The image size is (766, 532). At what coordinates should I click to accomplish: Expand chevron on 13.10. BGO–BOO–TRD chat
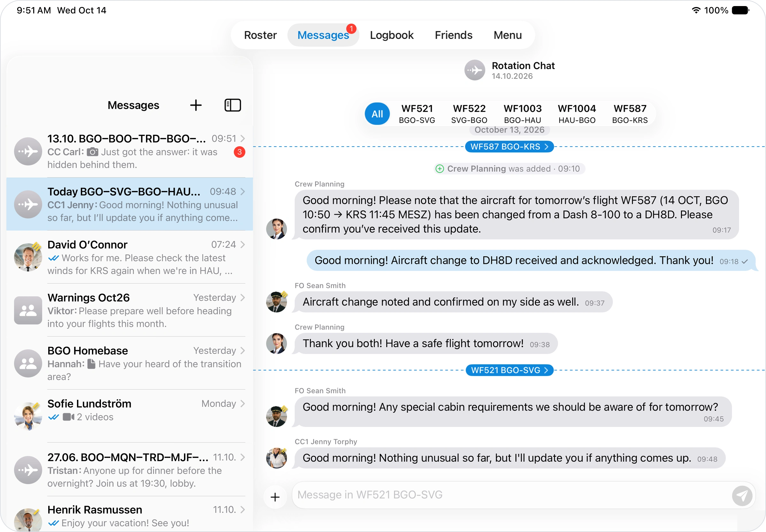point(243,138)
